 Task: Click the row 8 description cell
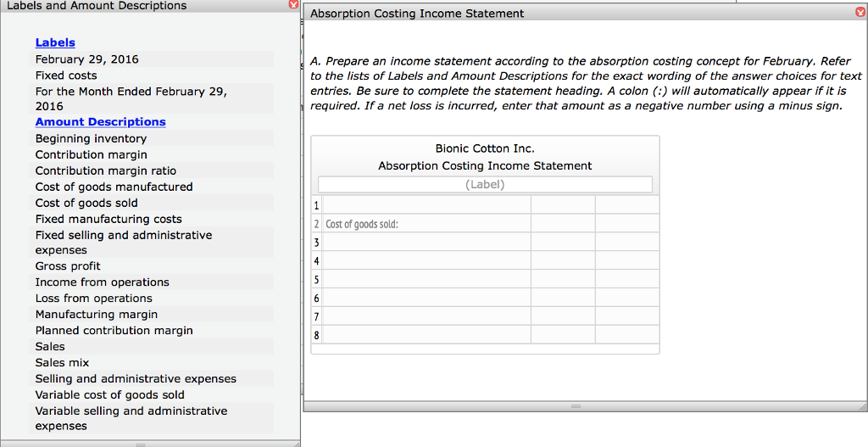click(426, 334)
